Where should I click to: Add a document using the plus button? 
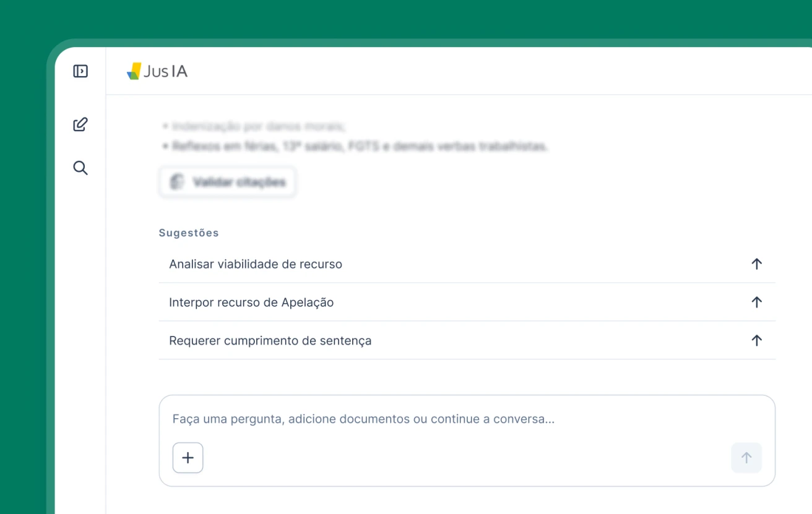[x=188, y=458]
